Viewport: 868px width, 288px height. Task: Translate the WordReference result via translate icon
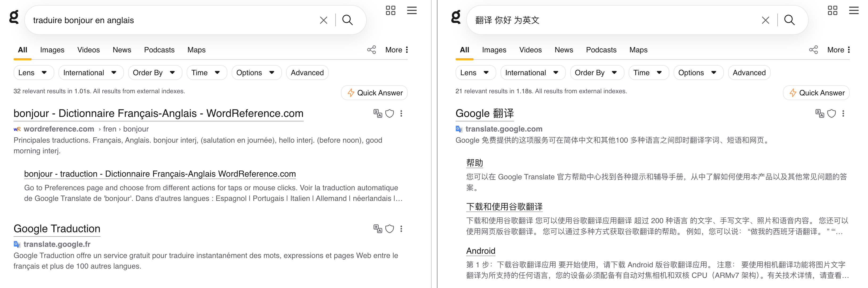click(x=378, y=113)
